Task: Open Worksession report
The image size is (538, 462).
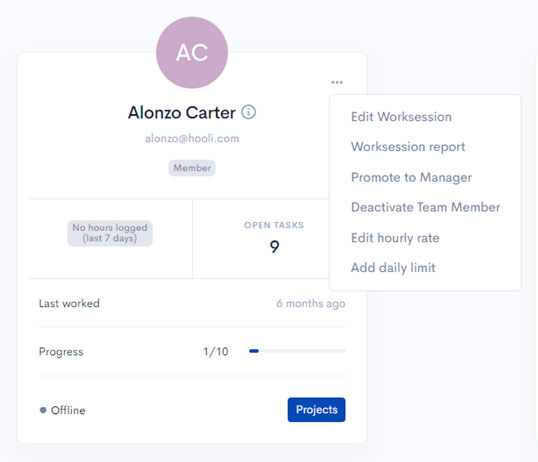Action: click(x=408, y=147)
